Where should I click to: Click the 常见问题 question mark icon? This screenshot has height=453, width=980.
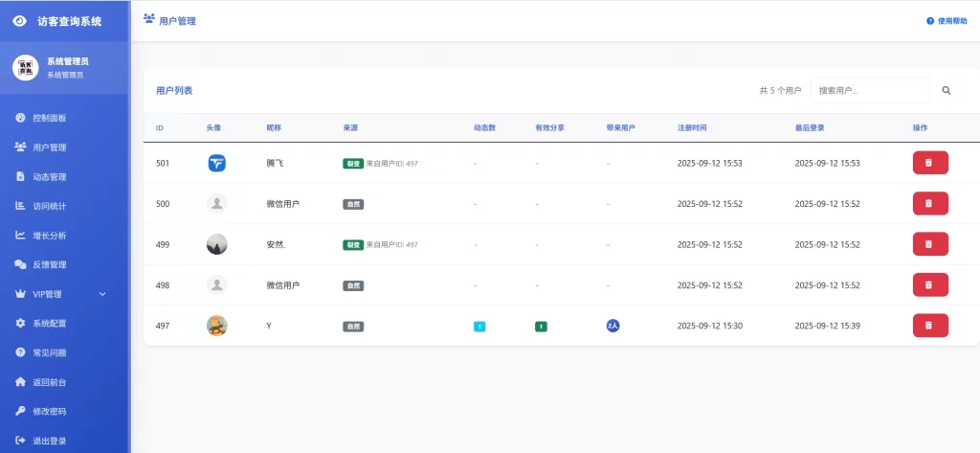pyautogui.click(x=20, y=352)
